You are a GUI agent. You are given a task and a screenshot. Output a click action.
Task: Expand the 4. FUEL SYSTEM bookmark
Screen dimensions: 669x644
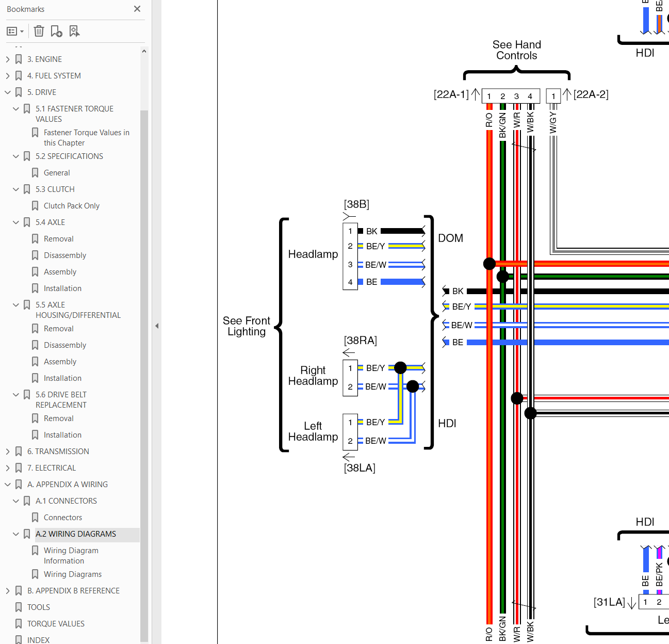coord(7,76)
